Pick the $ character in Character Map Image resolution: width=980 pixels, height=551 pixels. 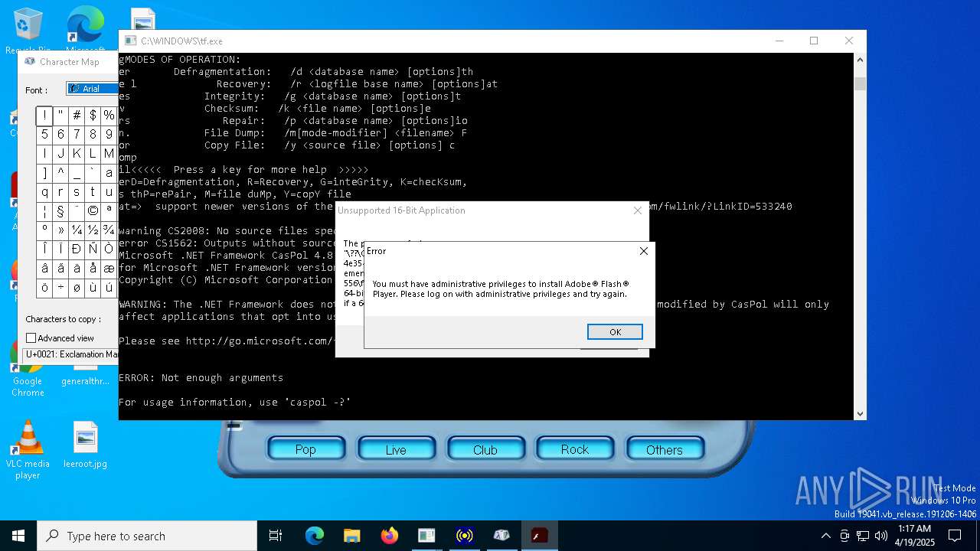tap(93, 116)
